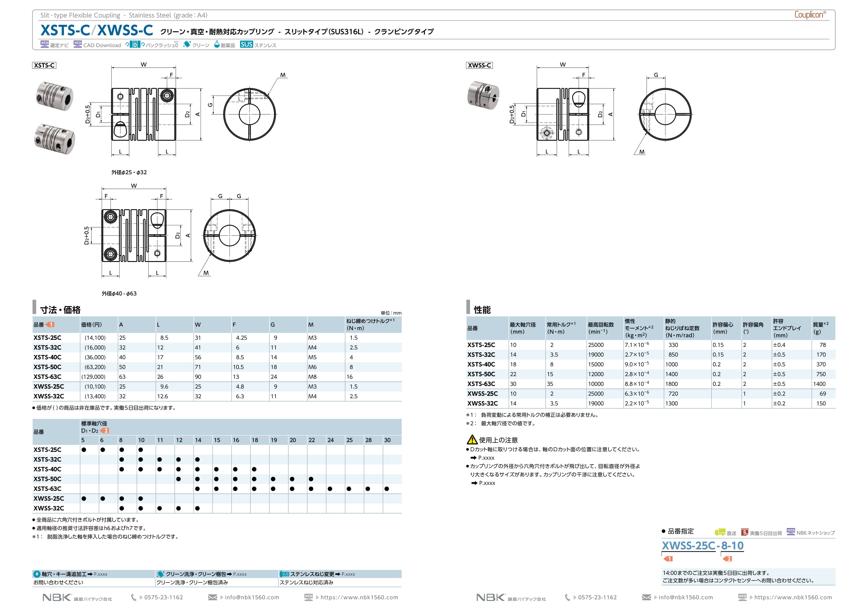Open info@nbk1560.com link on left page
This screenshot has height=613, width=868.
(252, 597)
